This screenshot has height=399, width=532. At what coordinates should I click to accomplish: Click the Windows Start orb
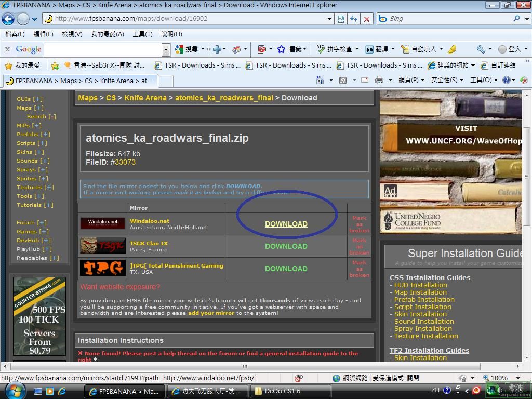pos(14,390)
